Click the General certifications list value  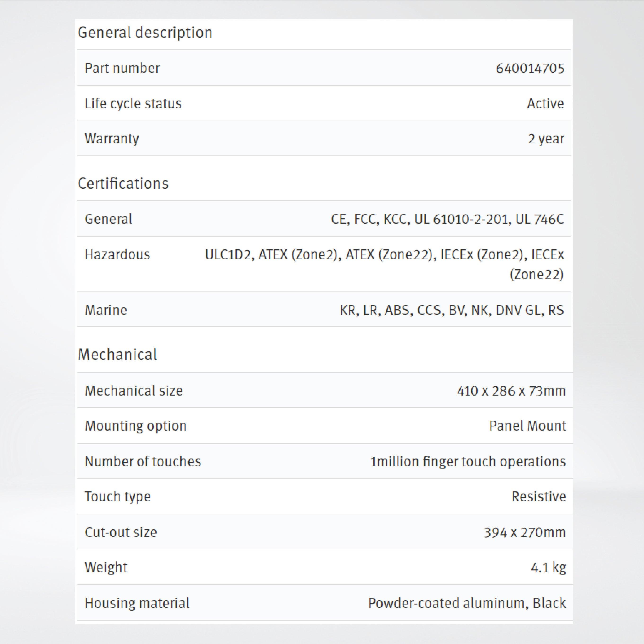point(447,219)
